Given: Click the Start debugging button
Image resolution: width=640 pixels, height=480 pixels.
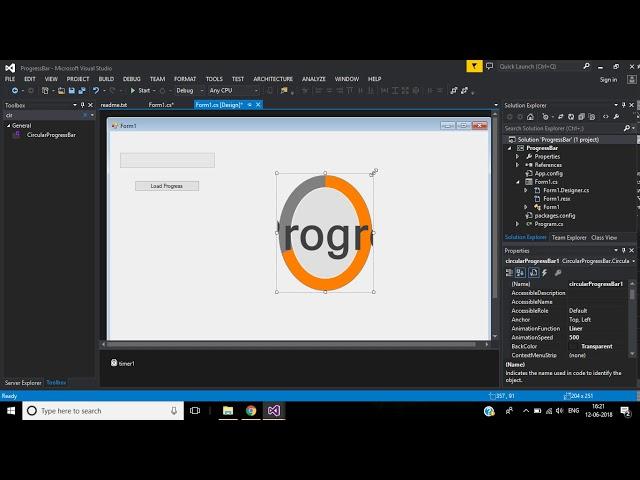Looking at the screenshot, I should click(141, 91).
